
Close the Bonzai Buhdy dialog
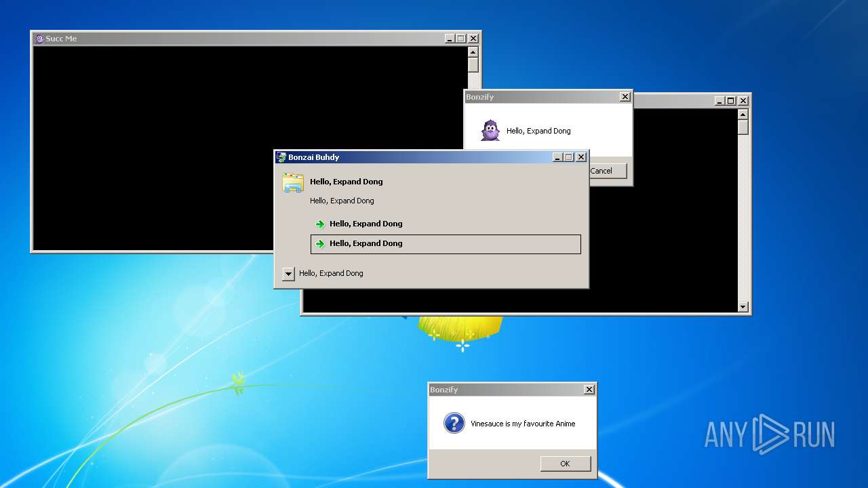(x=581, y=157)
